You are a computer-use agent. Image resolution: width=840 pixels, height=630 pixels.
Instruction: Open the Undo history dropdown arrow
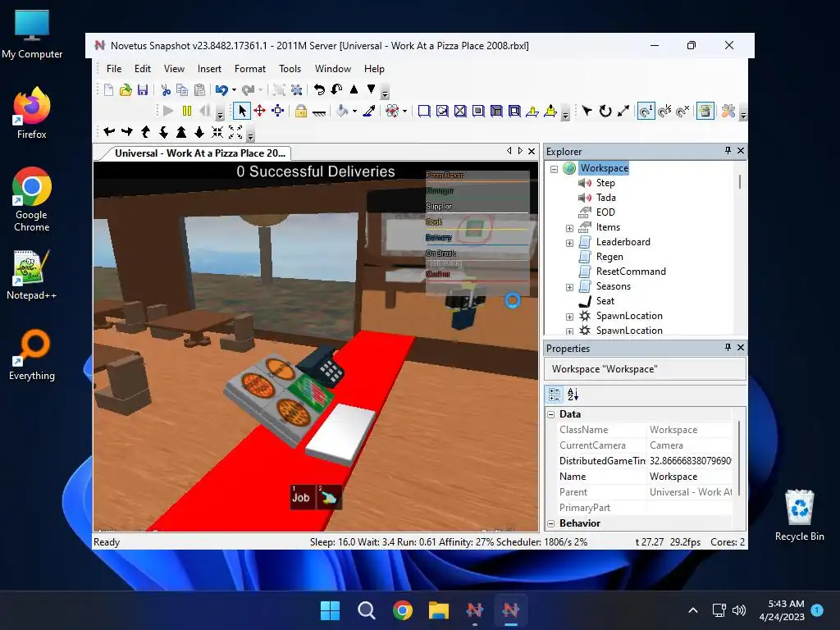coord(234,90)
